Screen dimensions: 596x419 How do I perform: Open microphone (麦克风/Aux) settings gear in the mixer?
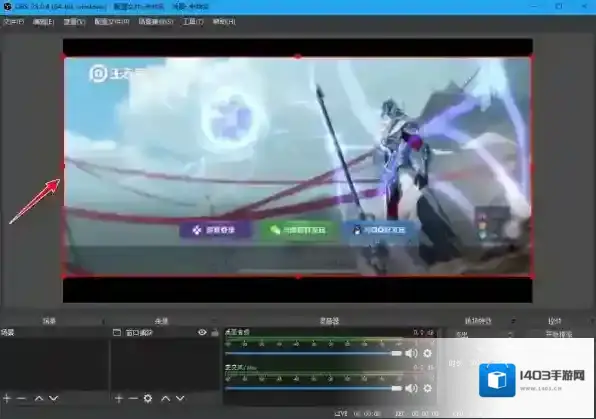click(427, 388)
